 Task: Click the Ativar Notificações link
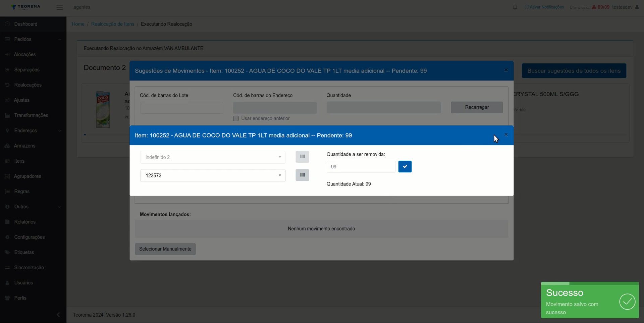click(x=544, y=7)
